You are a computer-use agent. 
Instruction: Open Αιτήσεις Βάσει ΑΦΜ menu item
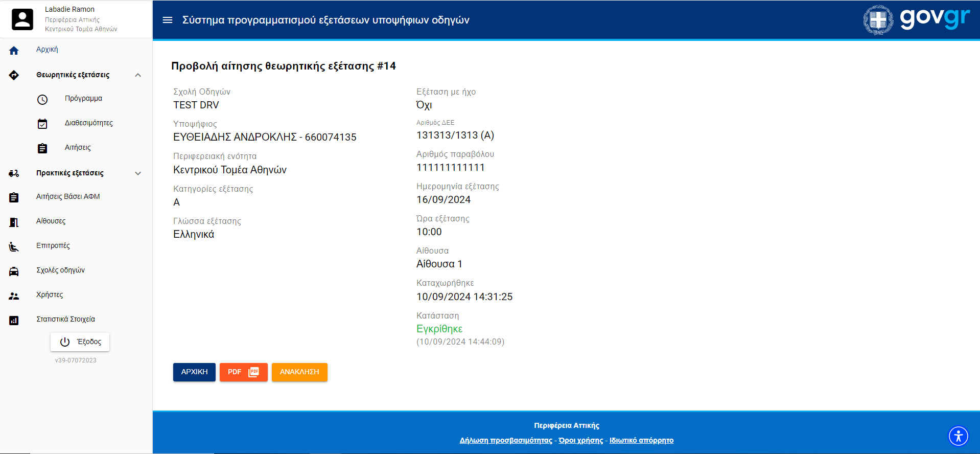click(68, 197)
